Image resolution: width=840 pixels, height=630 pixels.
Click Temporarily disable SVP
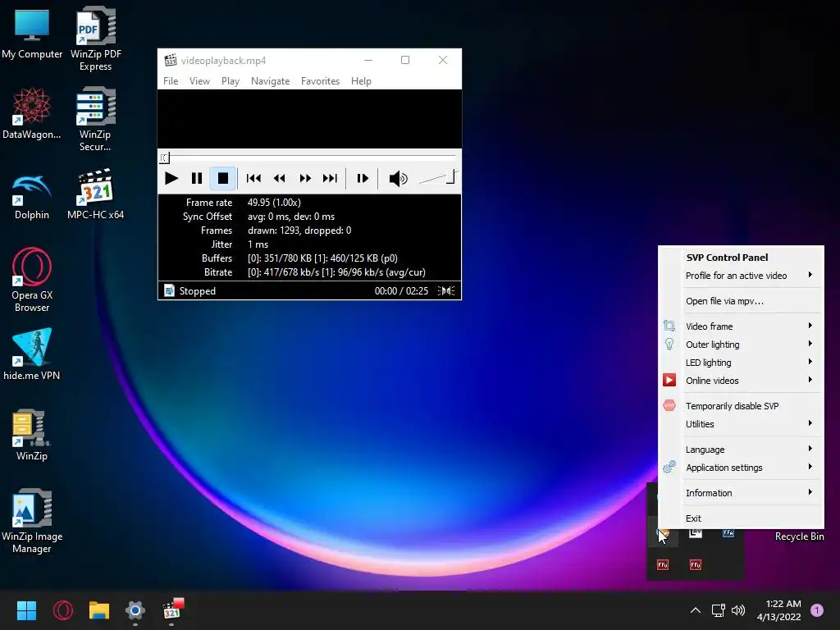click(x=741, y=406)
